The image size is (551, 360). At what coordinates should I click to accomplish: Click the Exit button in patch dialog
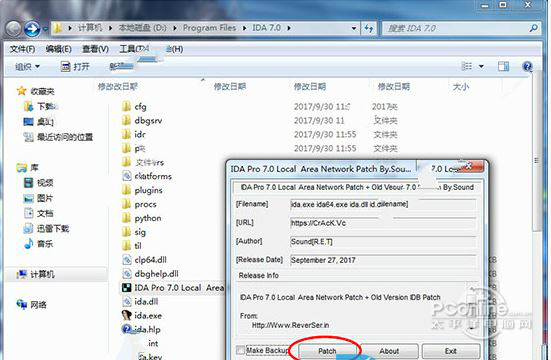pyautogui.click(x=451, y=351)
